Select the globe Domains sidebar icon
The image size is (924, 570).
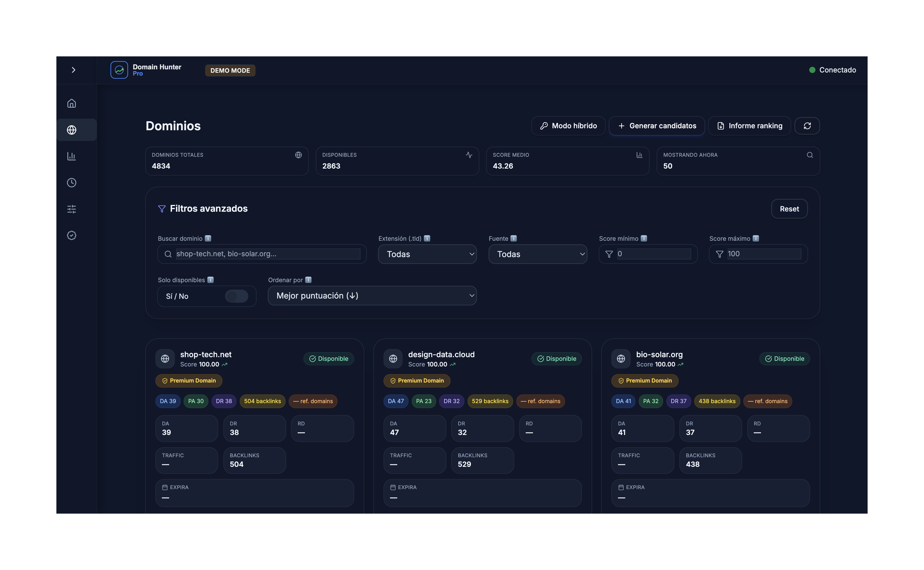[72, 130]
